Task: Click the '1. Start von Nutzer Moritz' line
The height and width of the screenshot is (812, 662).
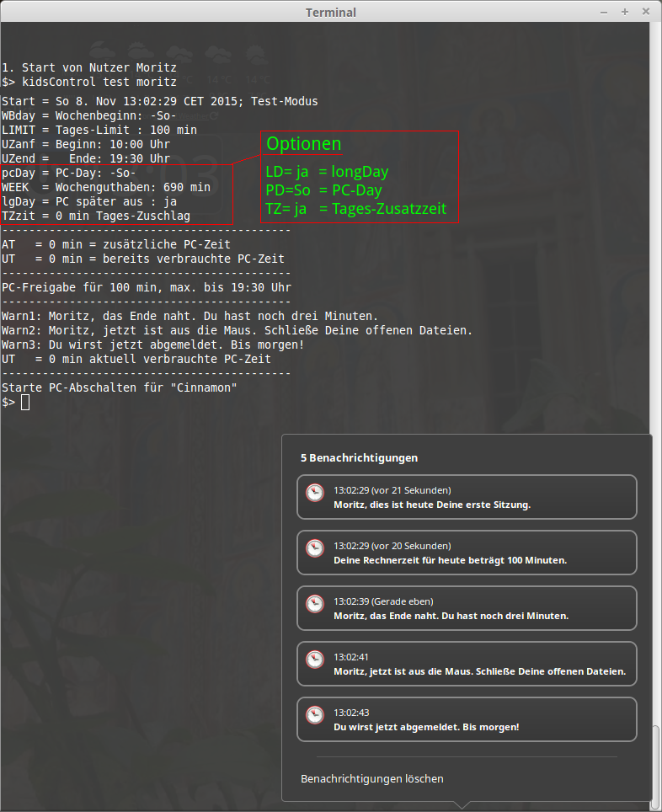Action: pos(89,68)
